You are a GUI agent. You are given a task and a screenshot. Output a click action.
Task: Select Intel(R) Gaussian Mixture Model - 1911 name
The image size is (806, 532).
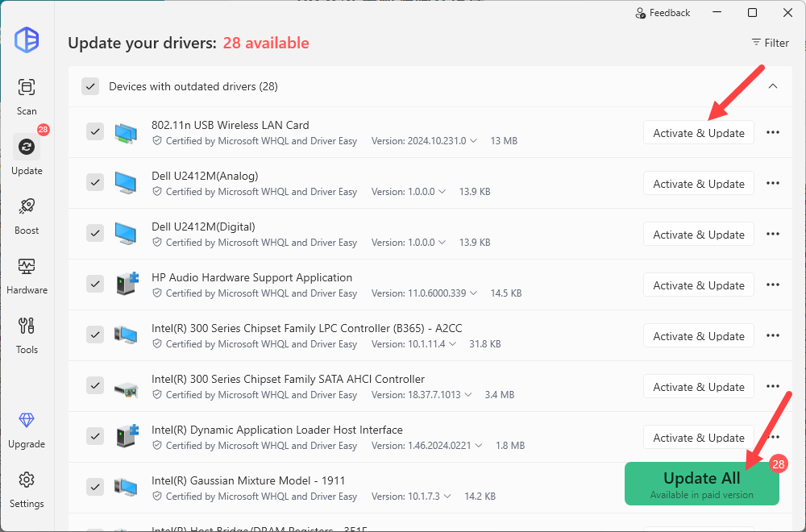tap(248, 480)
